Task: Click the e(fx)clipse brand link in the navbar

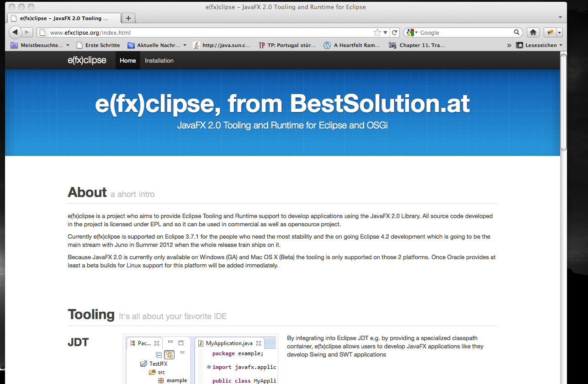Action: pos(87,60)
